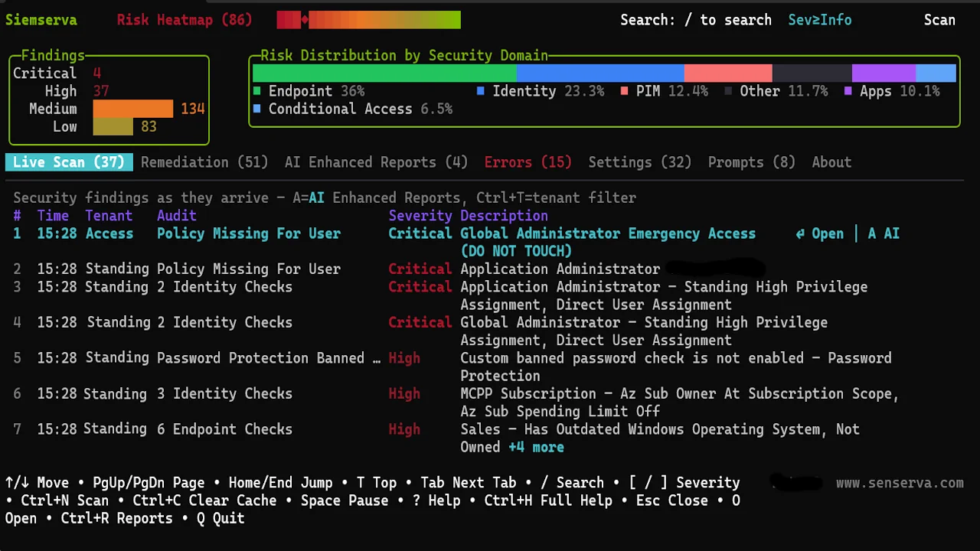
Task: Visit the www.senserva.com link
Action: (x=900, y=482)
